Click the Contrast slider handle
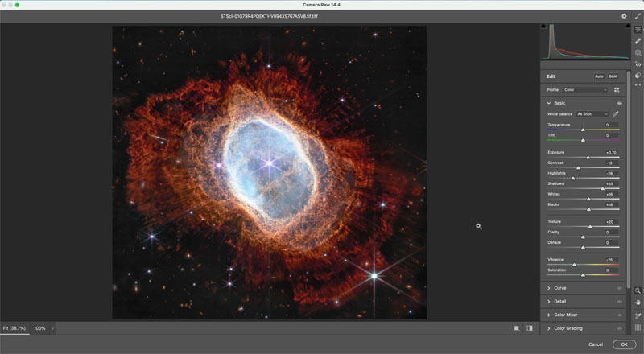The height and width of the screenshot is (354, 644). point(578,168)
